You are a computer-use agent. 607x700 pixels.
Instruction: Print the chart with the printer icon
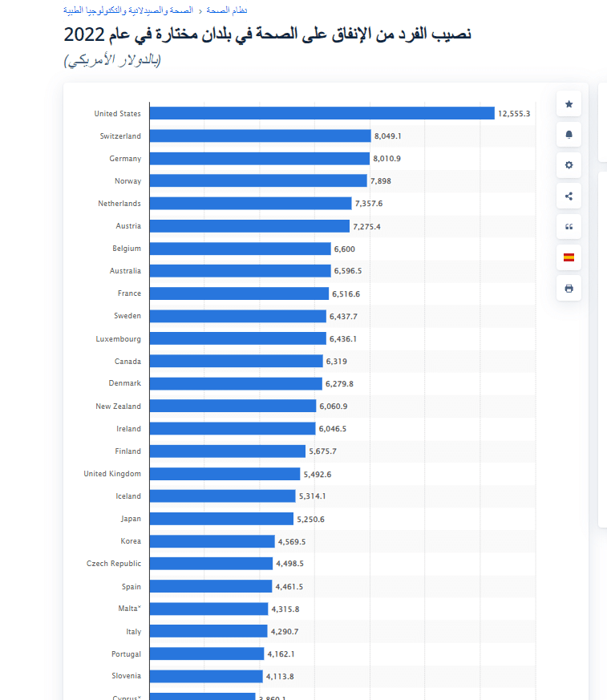569,288
